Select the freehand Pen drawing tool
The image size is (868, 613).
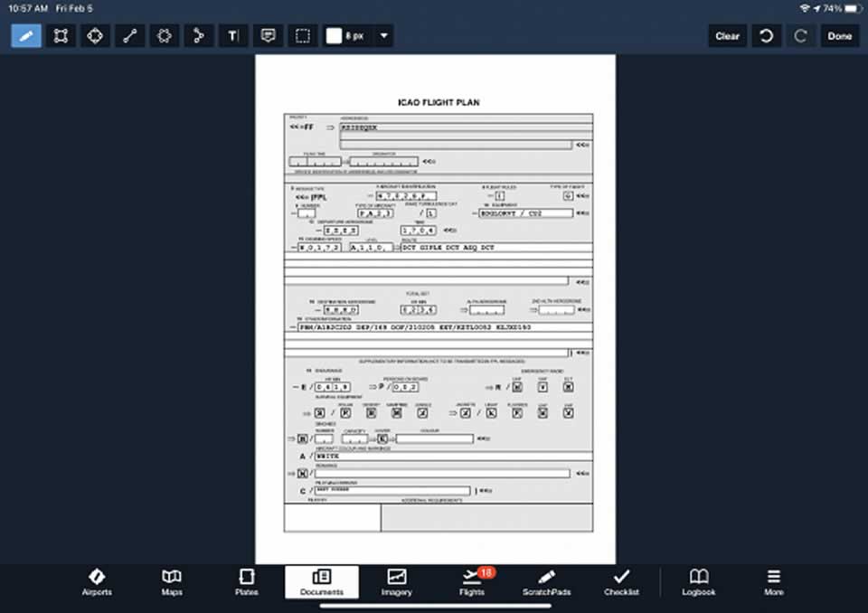pyautogui.click(x=26, y=36)
